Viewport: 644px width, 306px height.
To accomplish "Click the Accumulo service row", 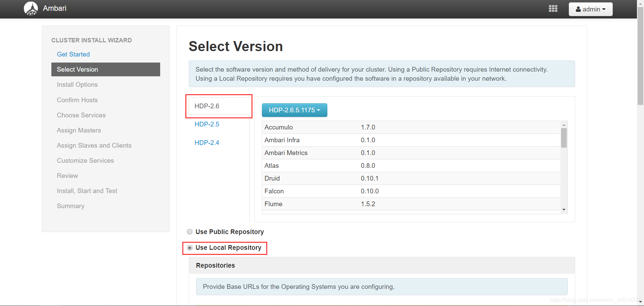I will click(411, 127).
